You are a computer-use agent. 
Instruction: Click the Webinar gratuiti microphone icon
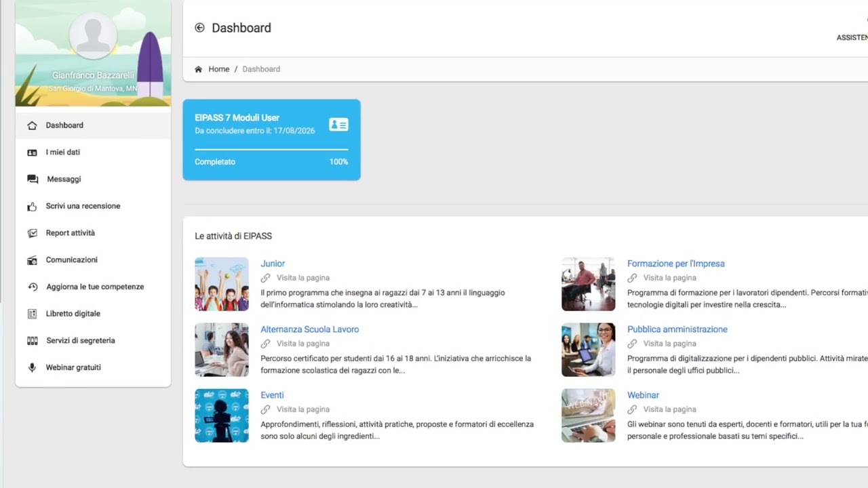[x=32, y=367]
